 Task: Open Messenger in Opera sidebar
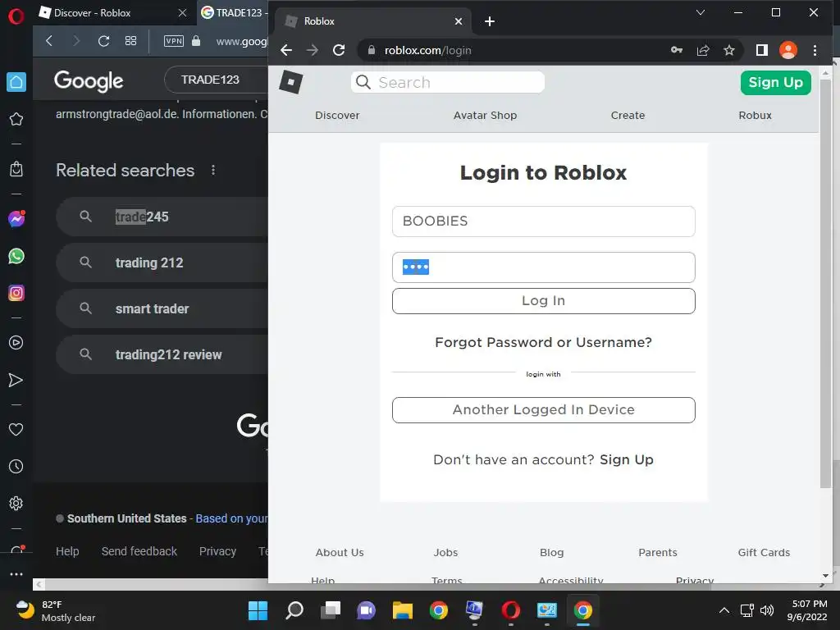pos(16,218)
